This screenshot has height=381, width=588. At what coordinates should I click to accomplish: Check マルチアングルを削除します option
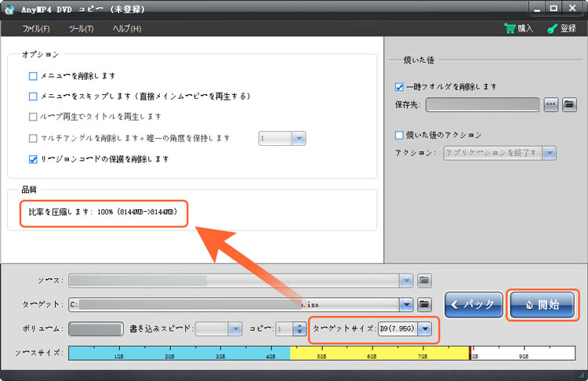point(33,139)
